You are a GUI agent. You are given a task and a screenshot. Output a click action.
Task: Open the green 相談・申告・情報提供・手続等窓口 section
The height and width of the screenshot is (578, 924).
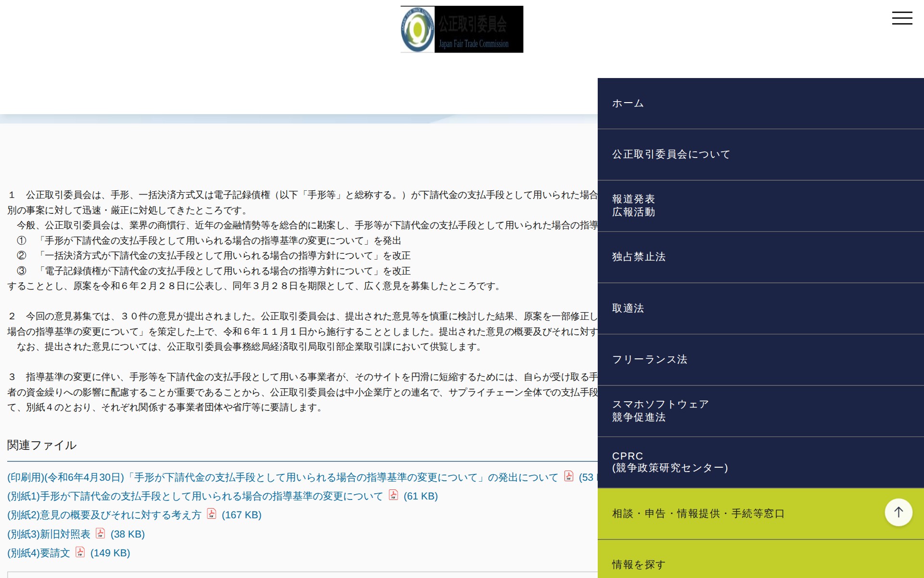point(697,514)
